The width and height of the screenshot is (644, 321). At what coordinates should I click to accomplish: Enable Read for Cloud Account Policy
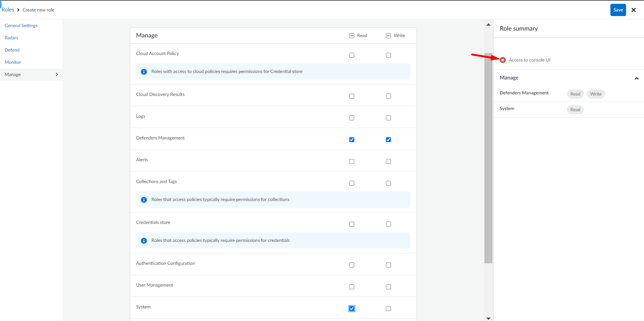(x=352, y=55)
